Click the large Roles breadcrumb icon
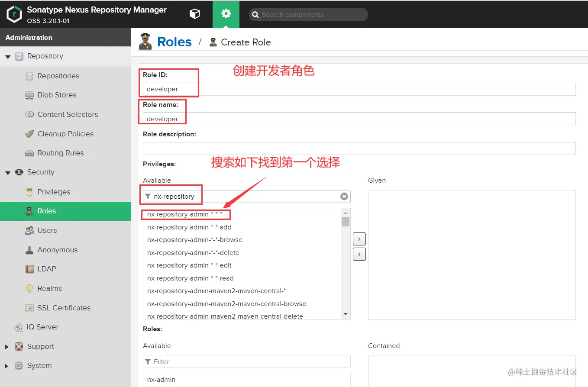 pos(145,42)
